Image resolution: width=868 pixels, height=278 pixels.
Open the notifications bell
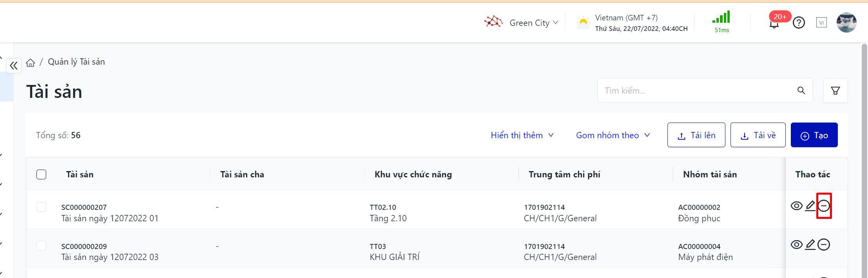click(x=774, y=24)
